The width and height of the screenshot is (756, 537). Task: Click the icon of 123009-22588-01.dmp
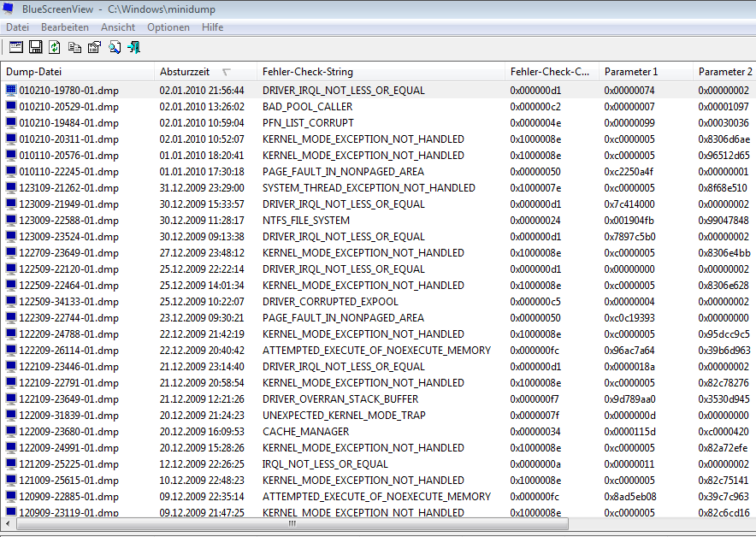tap(11, 221)
